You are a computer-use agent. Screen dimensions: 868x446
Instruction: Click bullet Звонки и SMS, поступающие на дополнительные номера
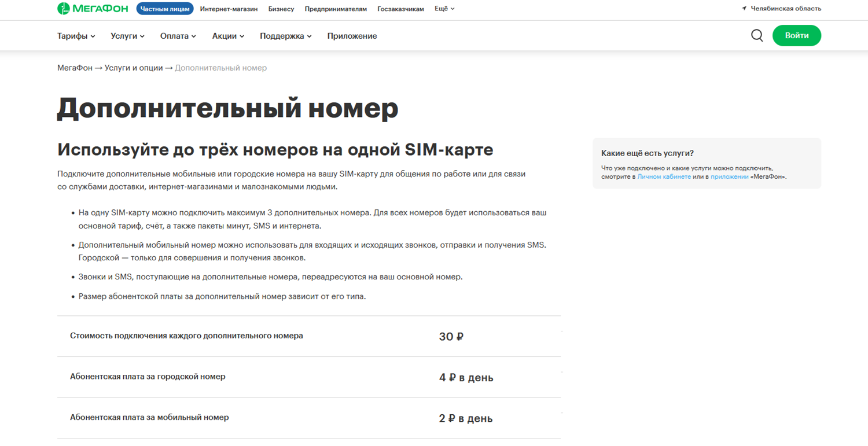[270, 277]
